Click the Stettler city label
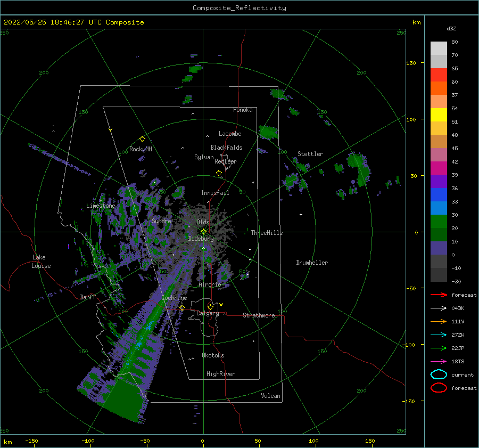Screen dimensions: 479x448 pos(310,154)
